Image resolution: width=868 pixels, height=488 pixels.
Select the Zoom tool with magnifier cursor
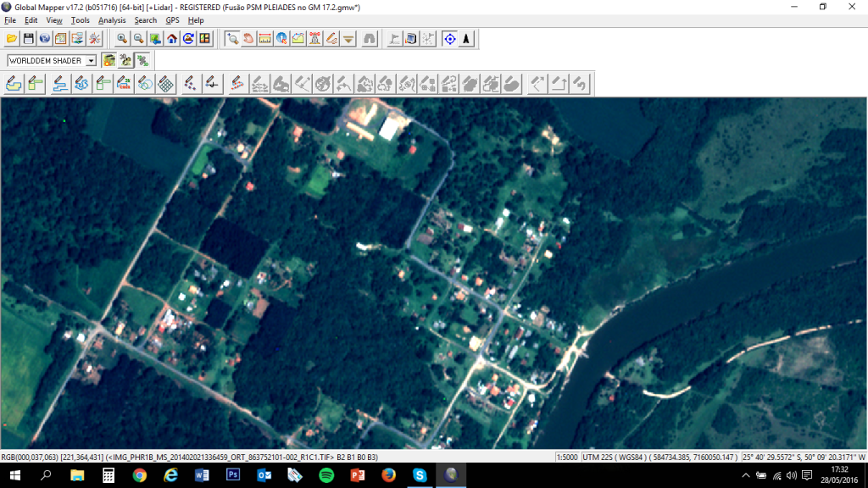232,38
